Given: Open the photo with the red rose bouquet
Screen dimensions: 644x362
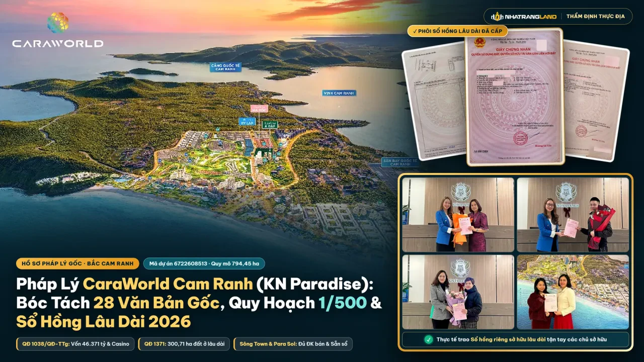Looking at the screenshot, I should tap(573, 215).
